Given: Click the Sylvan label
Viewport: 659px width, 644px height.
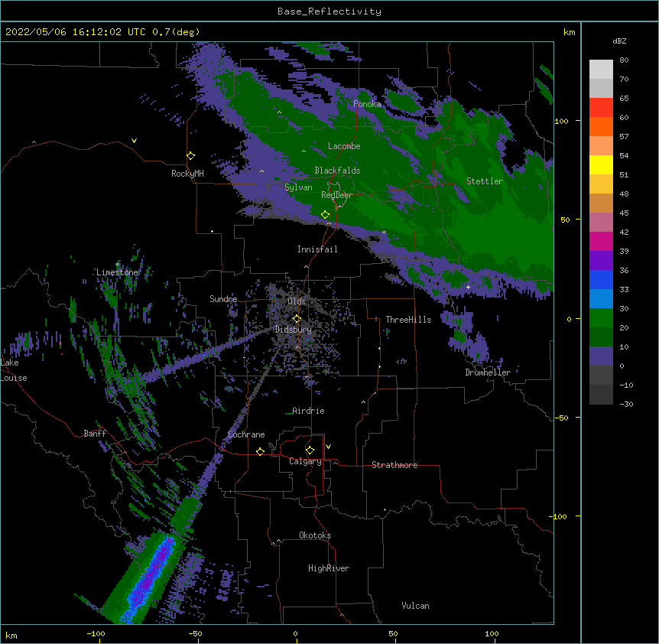Looking at the screenshot, I should (x=298, y=187).
